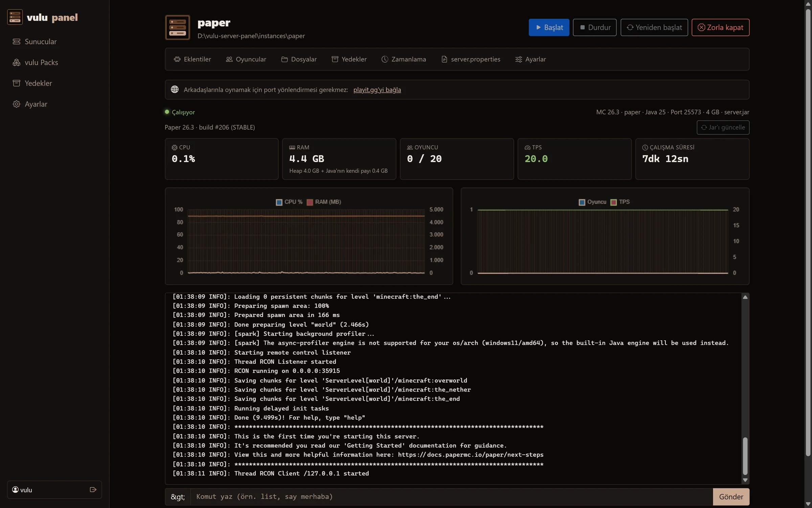Image resolution: width=812 pixels, height=508 pixels.
Task: Toggle the CPU % legend swatch
Action: click(x=279, y=202)
